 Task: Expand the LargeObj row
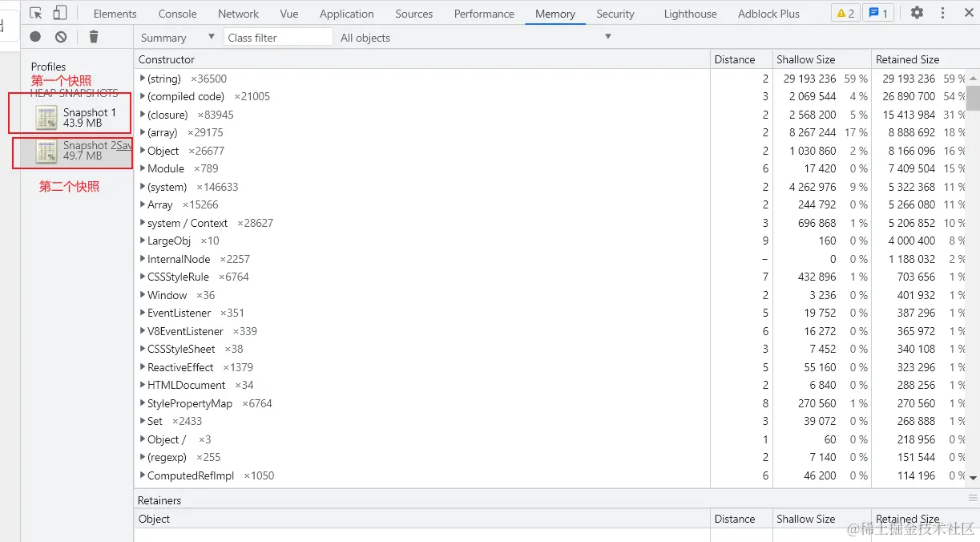tap(143, 241)
